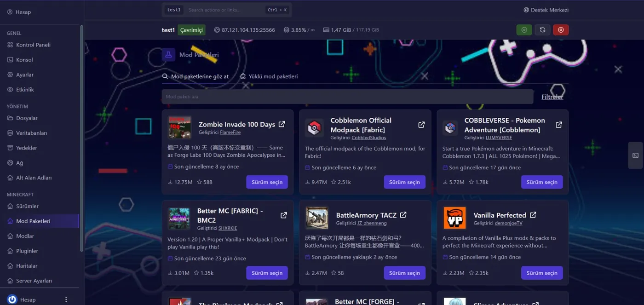Click Better MC FABRIC thumbnail
This screenshot has width=644, height=305.
(x=179, y=219)
